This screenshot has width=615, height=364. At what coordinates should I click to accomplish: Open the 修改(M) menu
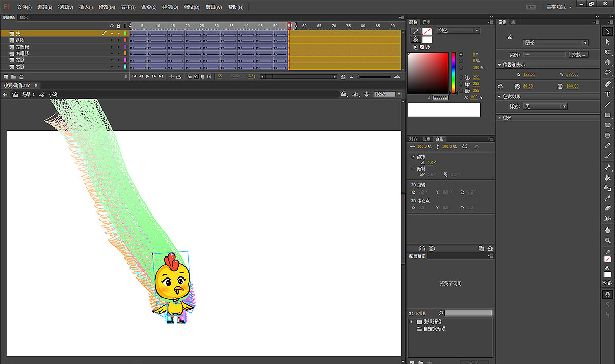[x=107, y=7]
